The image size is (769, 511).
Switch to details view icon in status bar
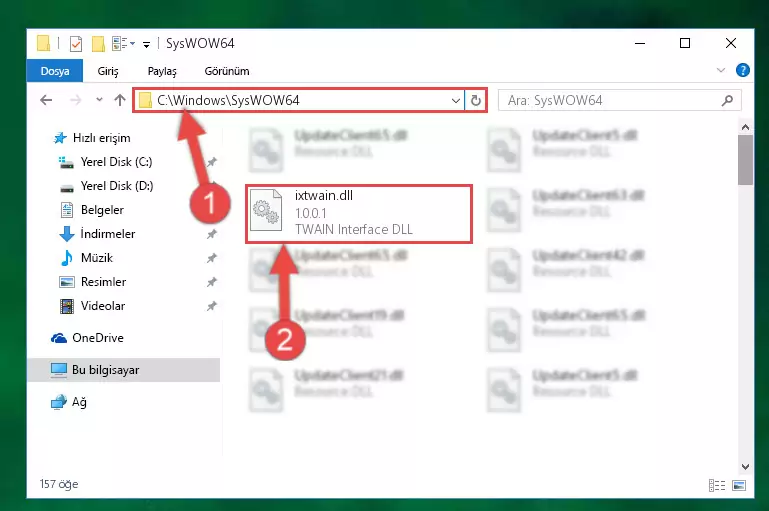click(x=717, y=485)
